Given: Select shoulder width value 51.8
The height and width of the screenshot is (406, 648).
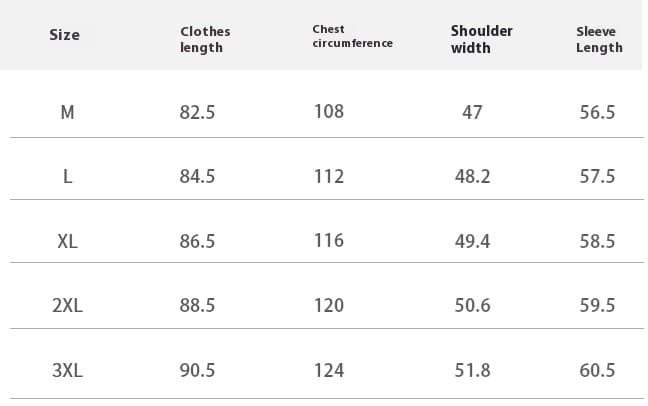Looking at the screenshot, I should point(472,370).
